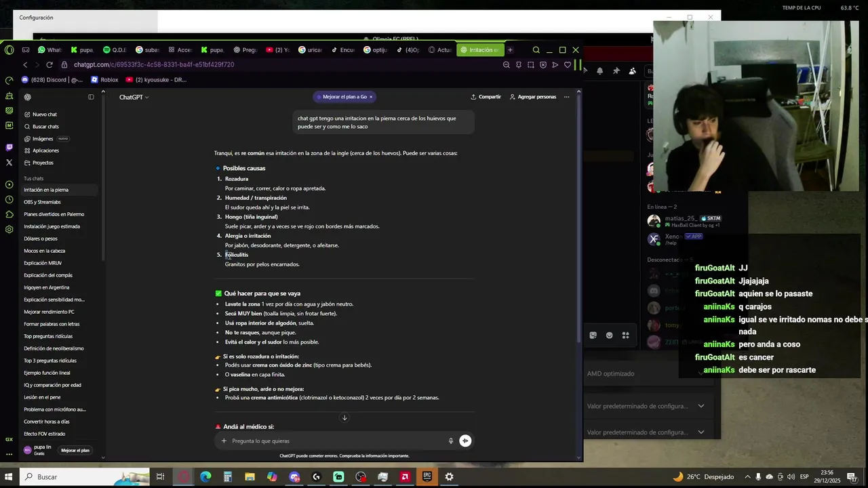Dismiss the "Mejorar el plan a Go" banner

tap(371, 97)
